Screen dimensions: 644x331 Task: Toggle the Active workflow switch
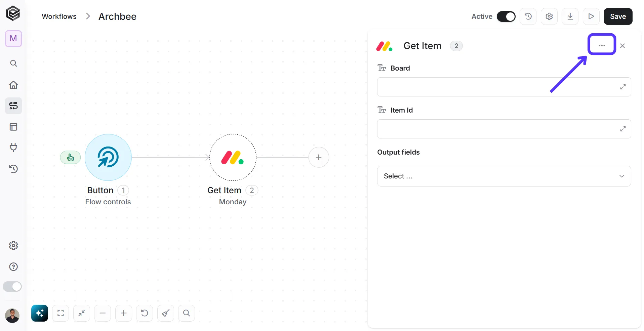pyautogui.click(x=506, y=16)
